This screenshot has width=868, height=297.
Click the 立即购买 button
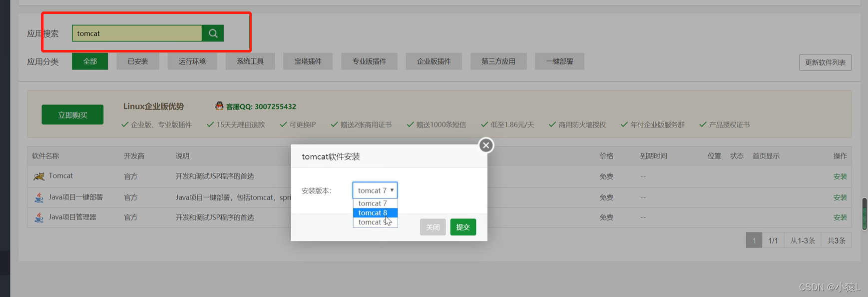click(72, 115)
